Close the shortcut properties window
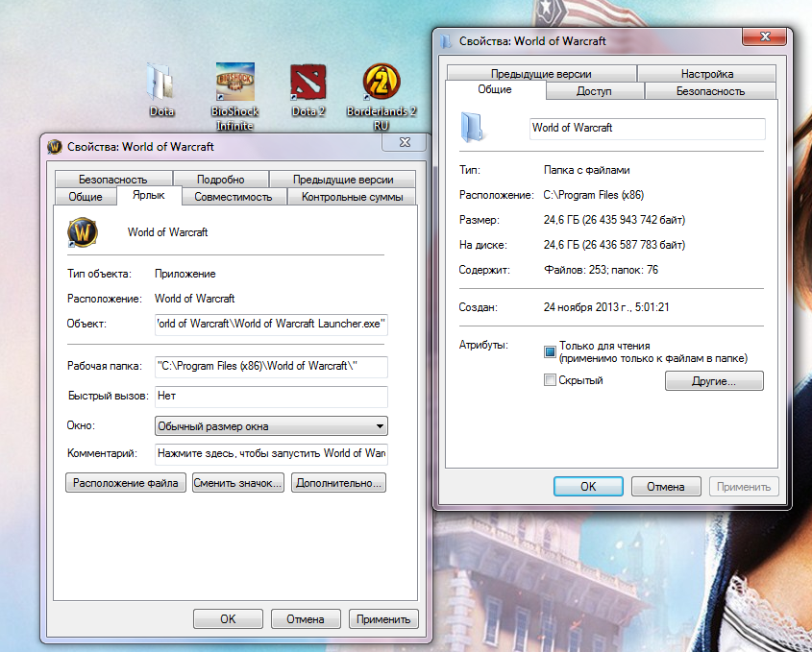Image resolution: width=812 pixels, height=652 pixels. pyautogui.click(x=405, y=142)
